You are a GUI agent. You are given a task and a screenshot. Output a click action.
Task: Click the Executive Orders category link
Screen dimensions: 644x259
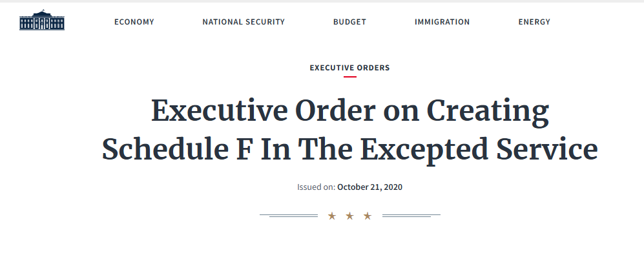(350, 68)
